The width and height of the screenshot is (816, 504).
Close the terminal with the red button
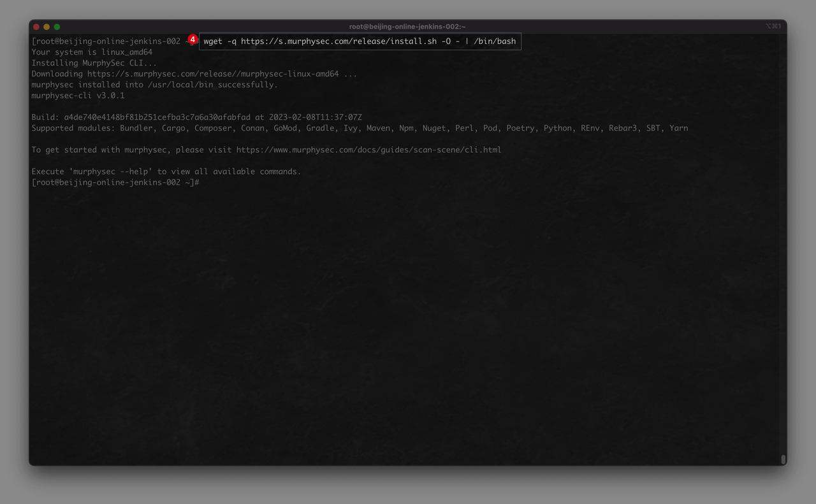click(x=36, y=27)
